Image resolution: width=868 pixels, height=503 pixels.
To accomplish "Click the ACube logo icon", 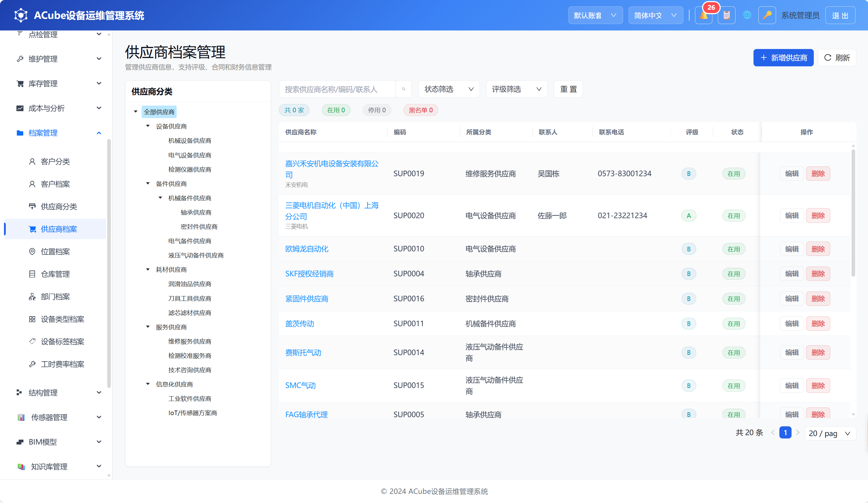I will tap(21, 15).
